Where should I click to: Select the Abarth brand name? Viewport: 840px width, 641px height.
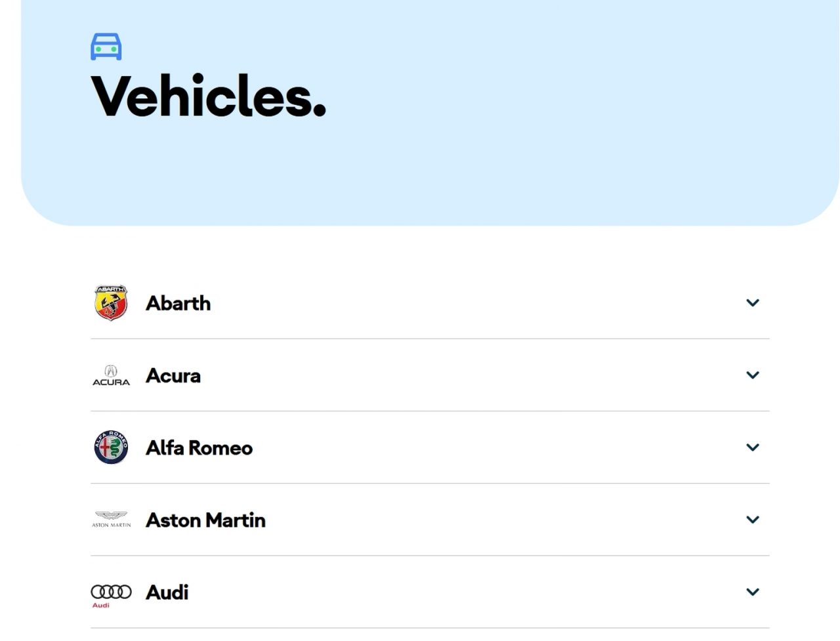pyautogui.click(x=178, y=303)
